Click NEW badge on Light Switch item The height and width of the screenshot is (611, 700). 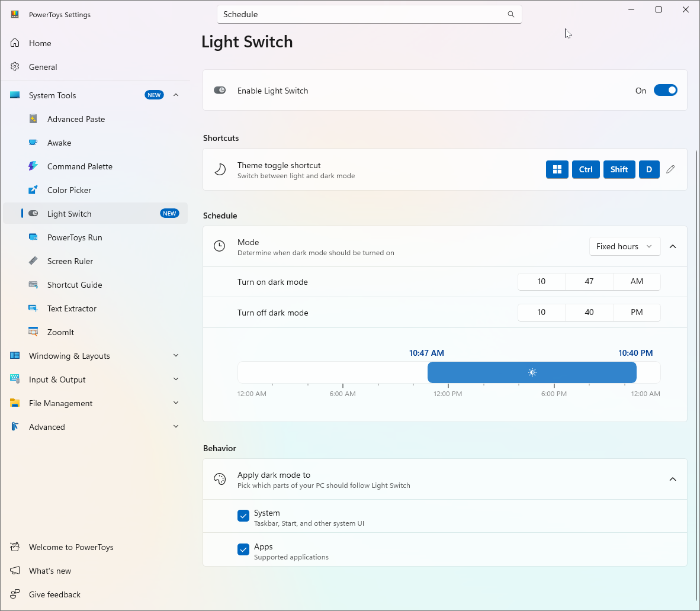click(x=169, y=213)
